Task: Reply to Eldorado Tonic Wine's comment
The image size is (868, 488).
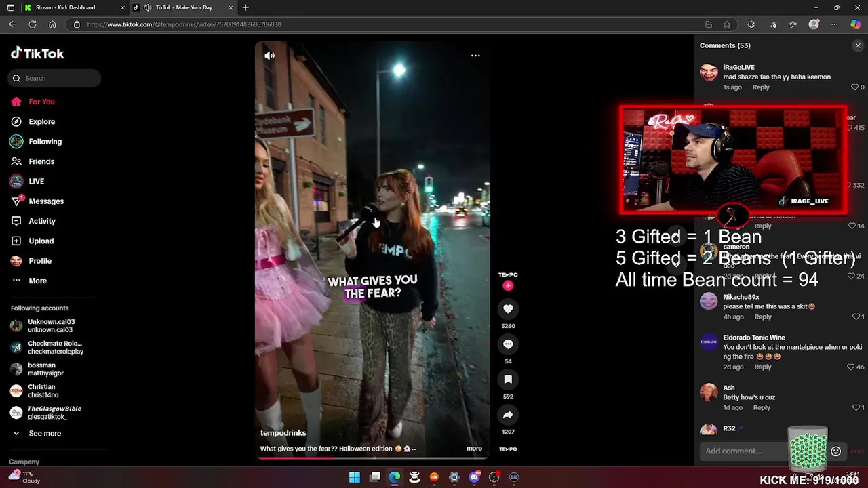Action: tap(763, 367)
